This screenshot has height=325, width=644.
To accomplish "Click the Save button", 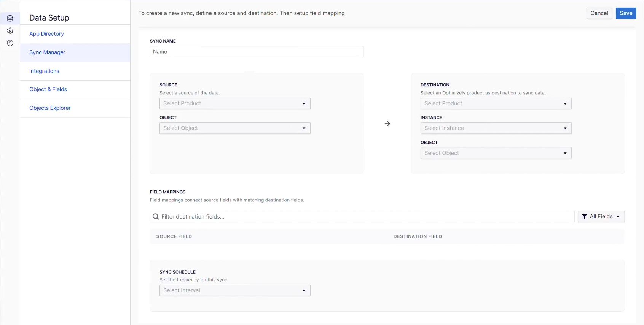I will click(x=626, y=13).
